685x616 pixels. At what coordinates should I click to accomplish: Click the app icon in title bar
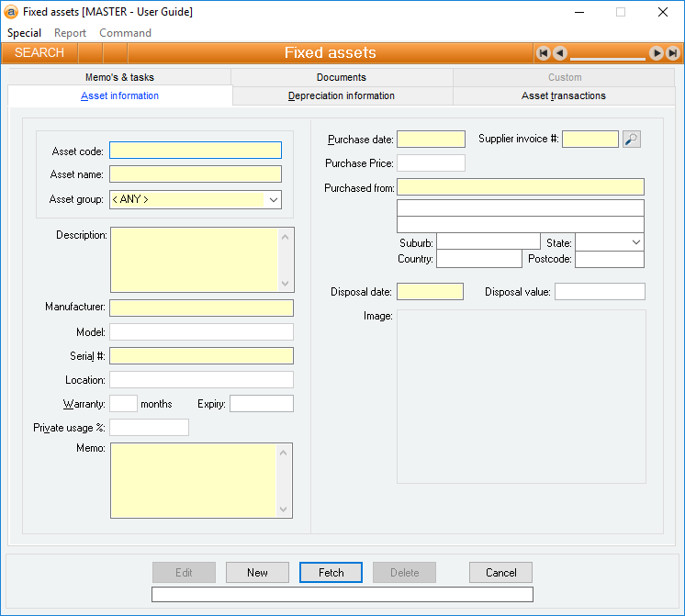click(12, 12)
